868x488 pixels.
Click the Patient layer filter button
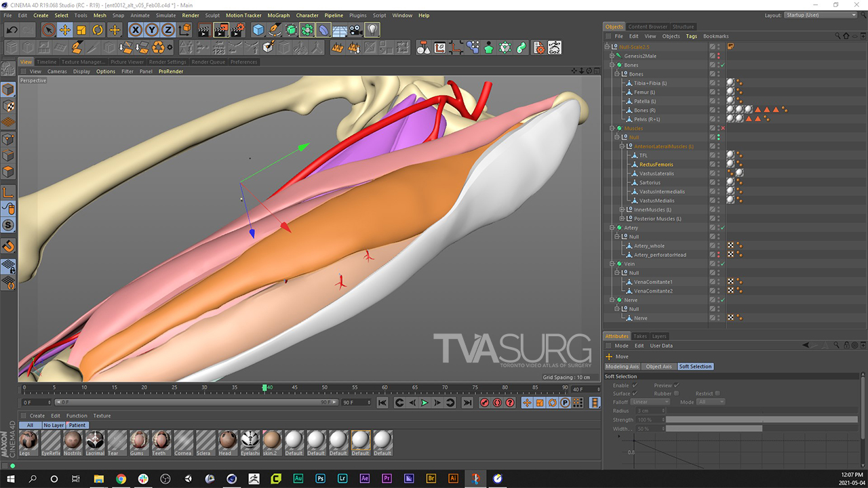pyautogui.click(x=77, y=425)
